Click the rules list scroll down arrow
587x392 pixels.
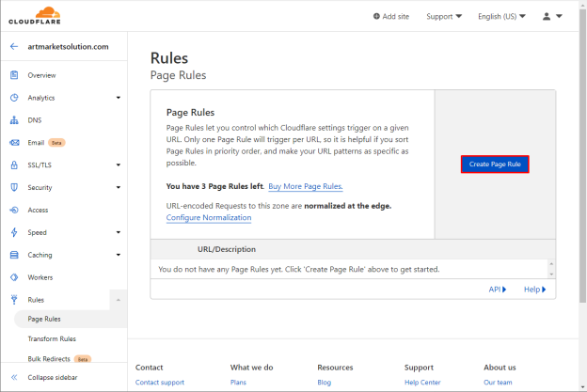coord(551,274)
